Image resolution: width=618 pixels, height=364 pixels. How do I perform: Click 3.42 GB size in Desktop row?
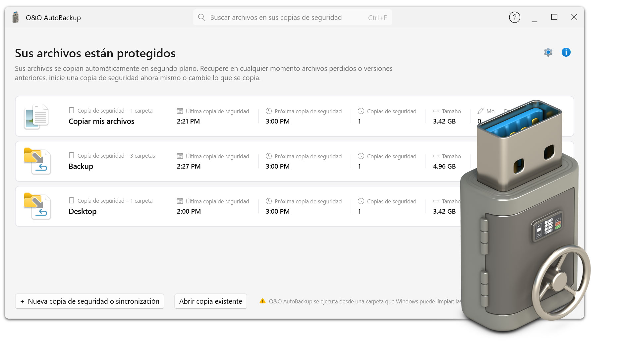tap(444, 211)
